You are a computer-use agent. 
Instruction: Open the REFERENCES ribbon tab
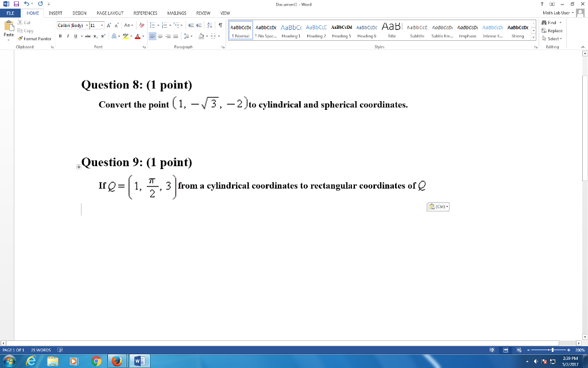pyautogui.click(x=145, y=13)
